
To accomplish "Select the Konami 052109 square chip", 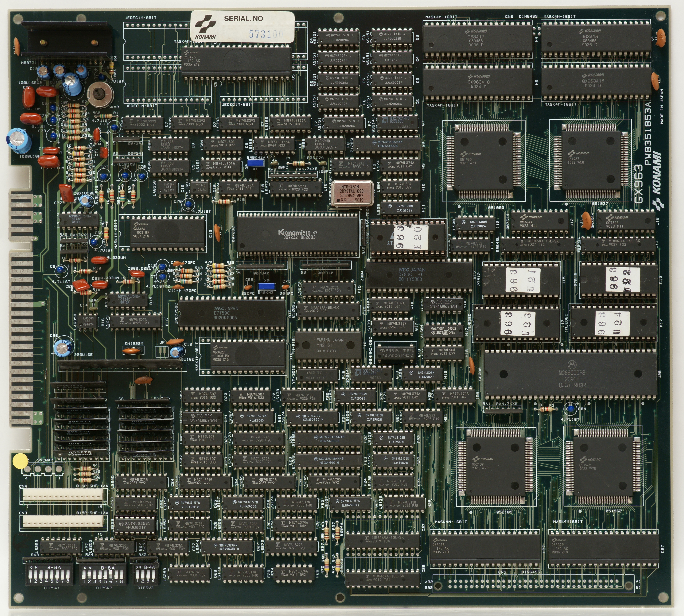I will click(495, 467).
